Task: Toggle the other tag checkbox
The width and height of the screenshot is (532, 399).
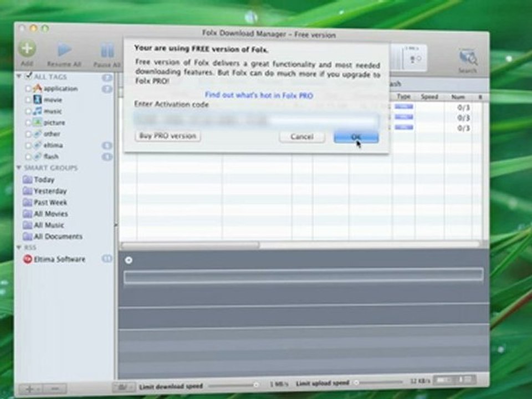Action: pyautogui.click(x=28, y=134)
